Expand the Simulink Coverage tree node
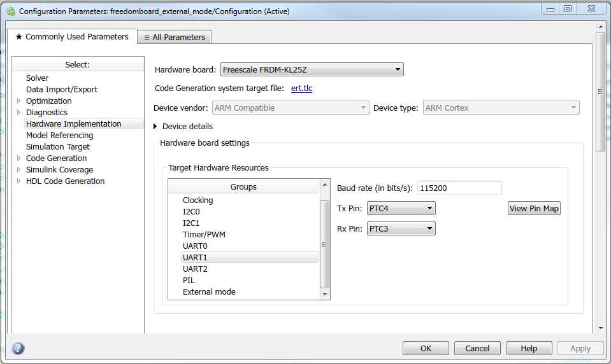Image resolution: width=611 pixels, height=364 pixels. 18,169
